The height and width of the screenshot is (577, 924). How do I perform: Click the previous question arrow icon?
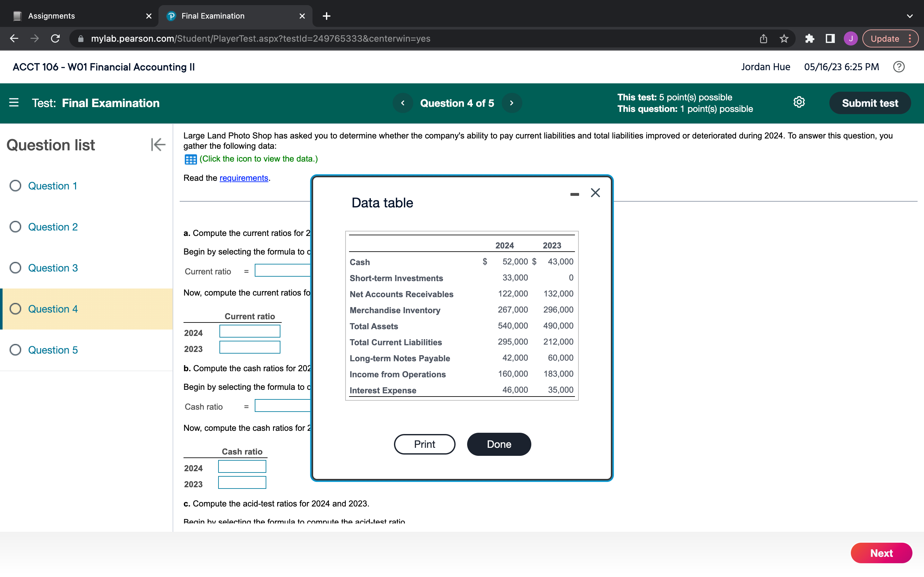click(402, 103)
